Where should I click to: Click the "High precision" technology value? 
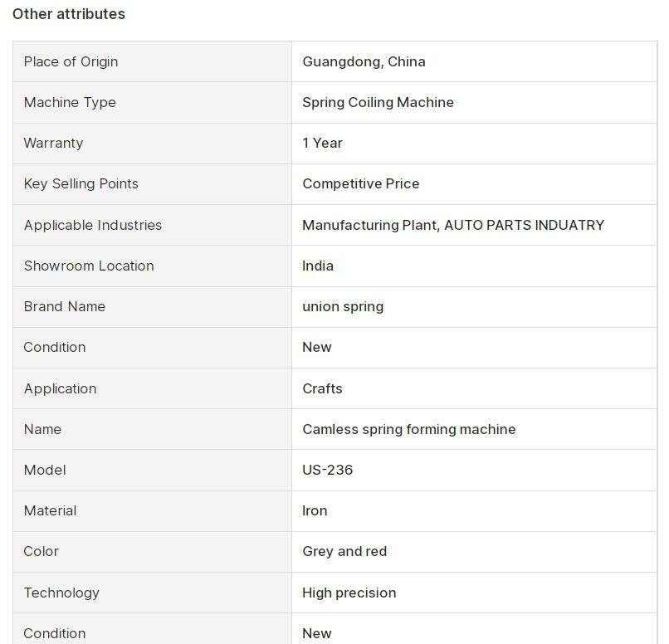(x=349, y=593)
